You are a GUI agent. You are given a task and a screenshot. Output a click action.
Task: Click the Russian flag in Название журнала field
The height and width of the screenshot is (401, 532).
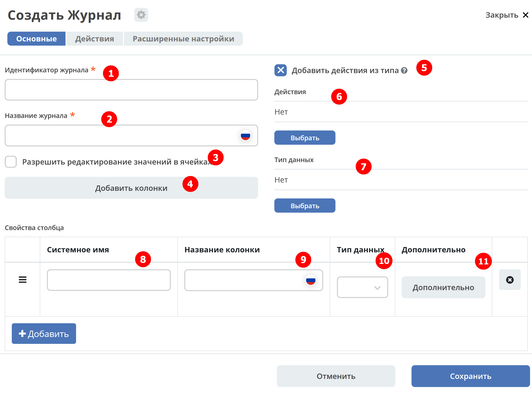[245, 135]
